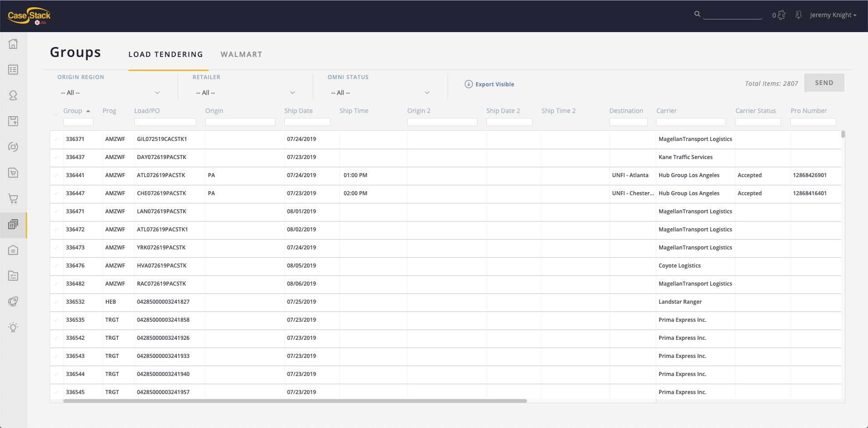This screenshot has width=868, height=428.
Task: Open the shopping tag sidebar icon
Action: coord(13,173)
